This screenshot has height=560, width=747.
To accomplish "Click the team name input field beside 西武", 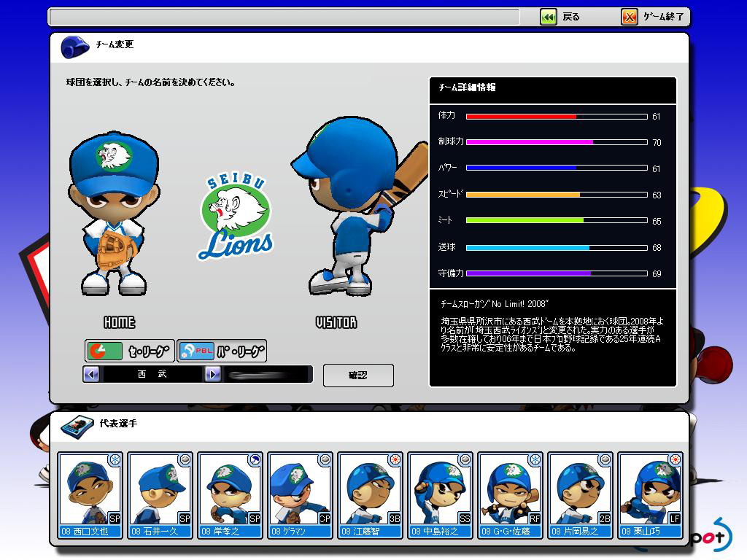I will pos(267,374).
